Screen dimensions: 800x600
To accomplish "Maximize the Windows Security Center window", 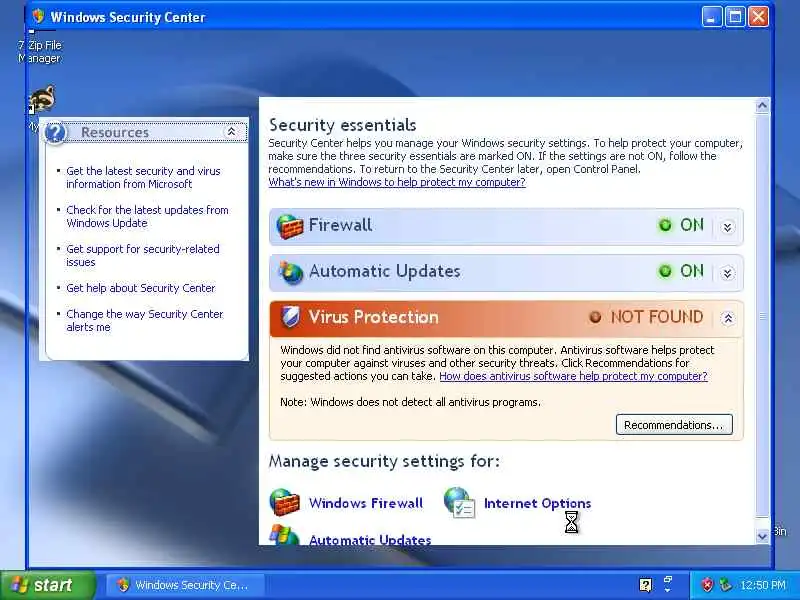I will (735, 17).
